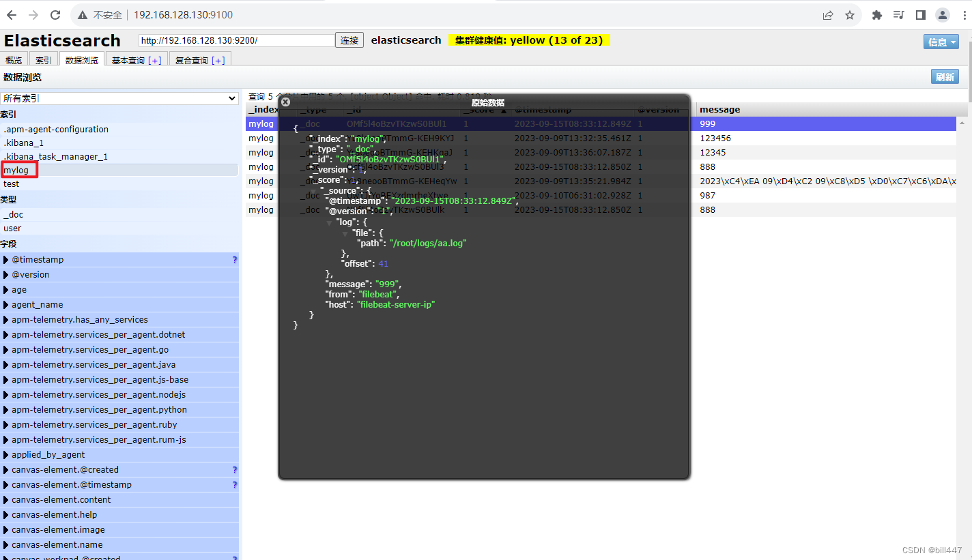972x560 pixels.
Task: Toggle the browser side panel icon
Action: (920, 15)
